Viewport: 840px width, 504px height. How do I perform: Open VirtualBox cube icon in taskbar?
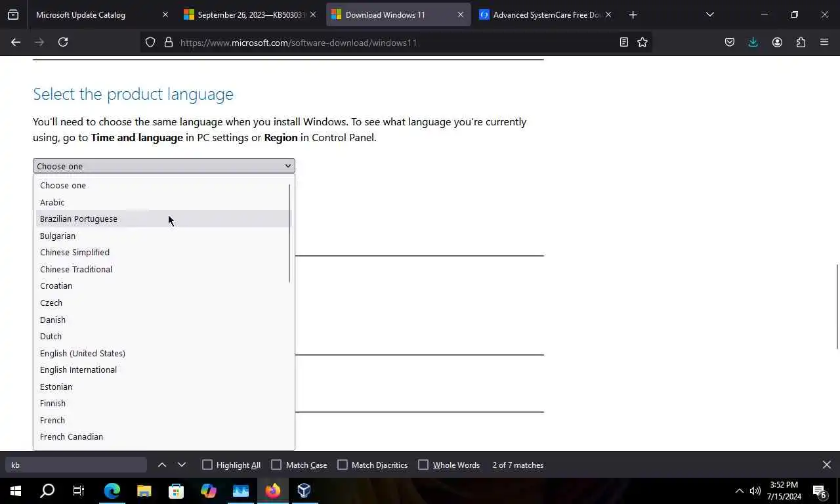click(x=304, y=490)
